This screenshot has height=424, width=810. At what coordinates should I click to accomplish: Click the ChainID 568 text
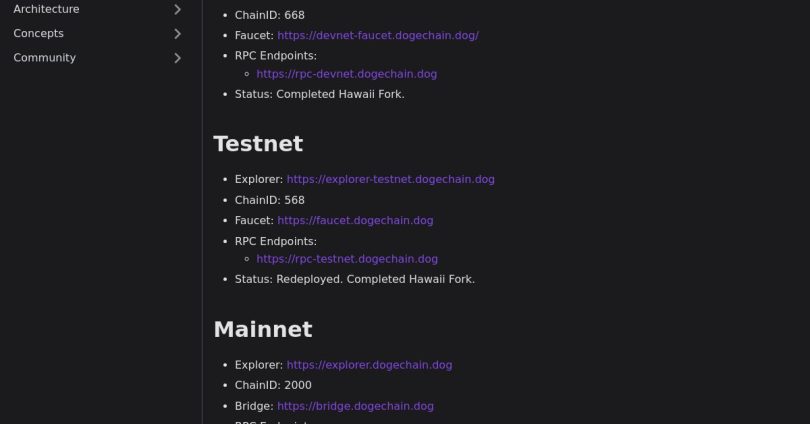(x=269, y=200)
